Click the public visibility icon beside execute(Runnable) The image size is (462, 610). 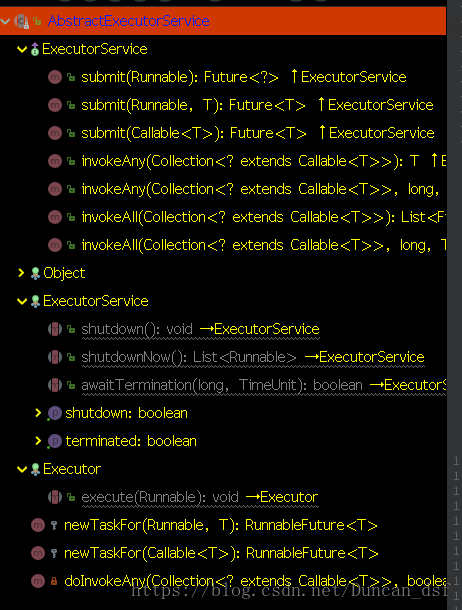click(71, 497)
